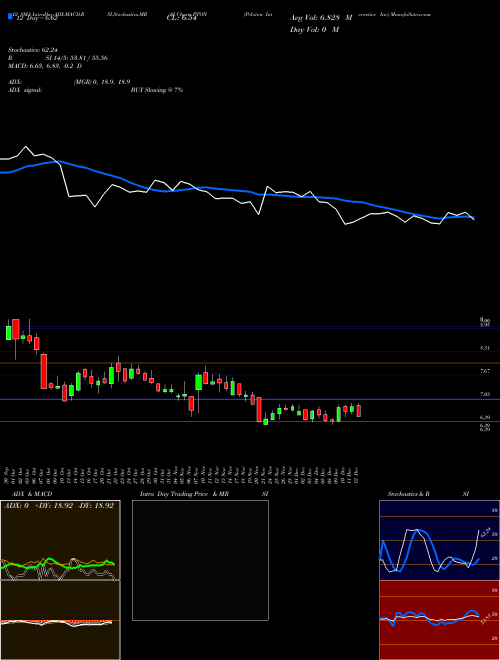Click the RSI 14/5 values line

58,58
